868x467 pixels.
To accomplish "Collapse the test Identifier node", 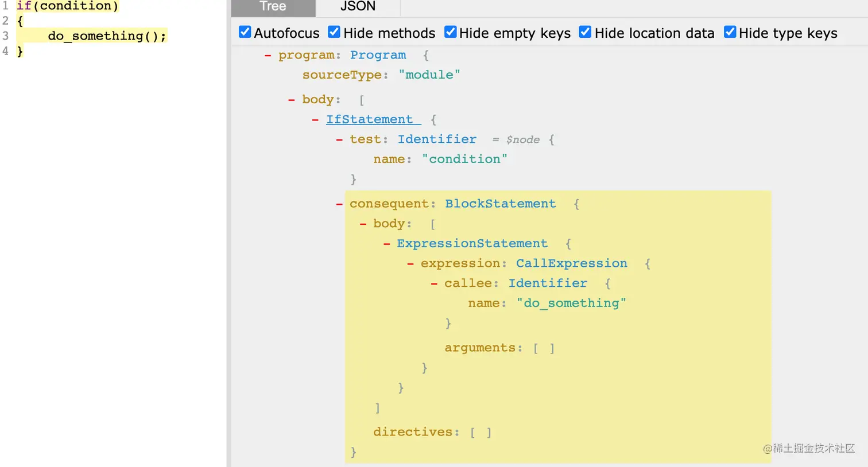I will pos(338,139).
